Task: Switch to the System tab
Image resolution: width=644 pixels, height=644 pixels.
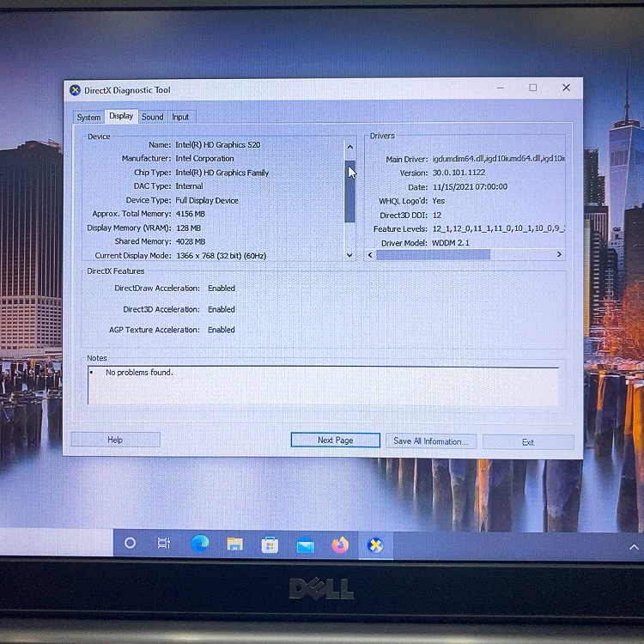Action: [x=88, y=117]
